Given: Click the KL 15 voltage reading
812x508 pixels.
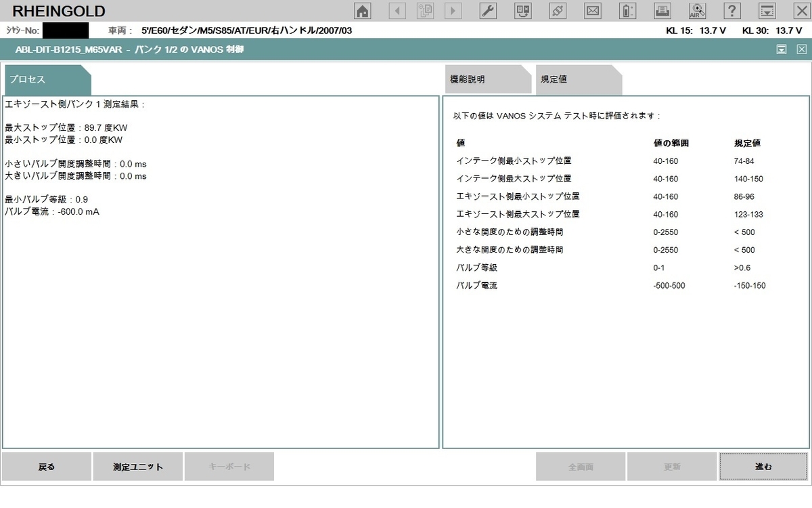Looking at the screenshot, I should click(x=696, y=30).
